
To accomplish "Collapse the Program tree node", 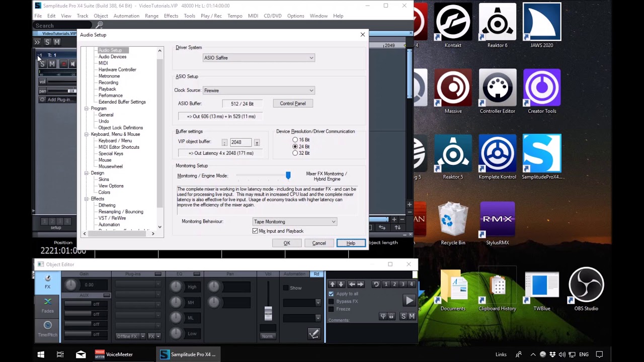I will tap(87, 109).
